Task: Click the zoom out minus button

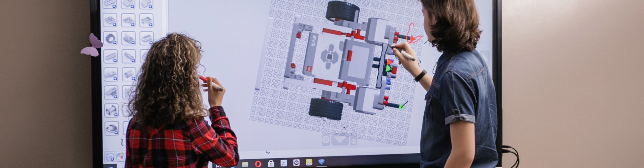Action: pos(353,141)
